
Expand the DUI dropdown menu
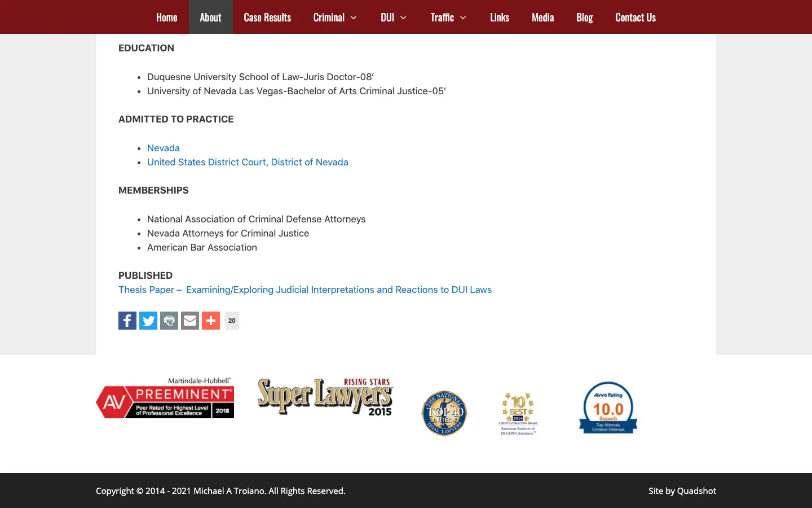tap(394, 17)
